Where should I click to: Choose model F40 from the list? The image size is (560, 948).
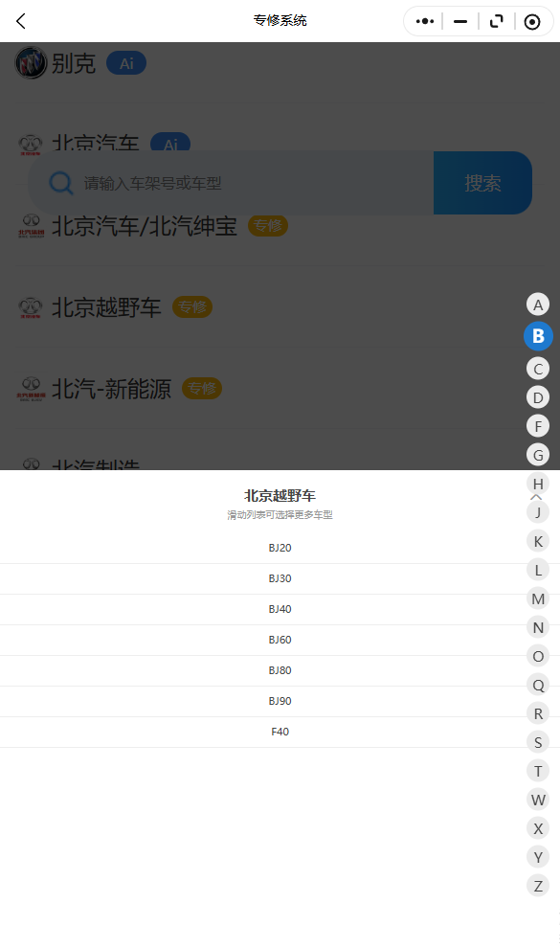(280, 732)
